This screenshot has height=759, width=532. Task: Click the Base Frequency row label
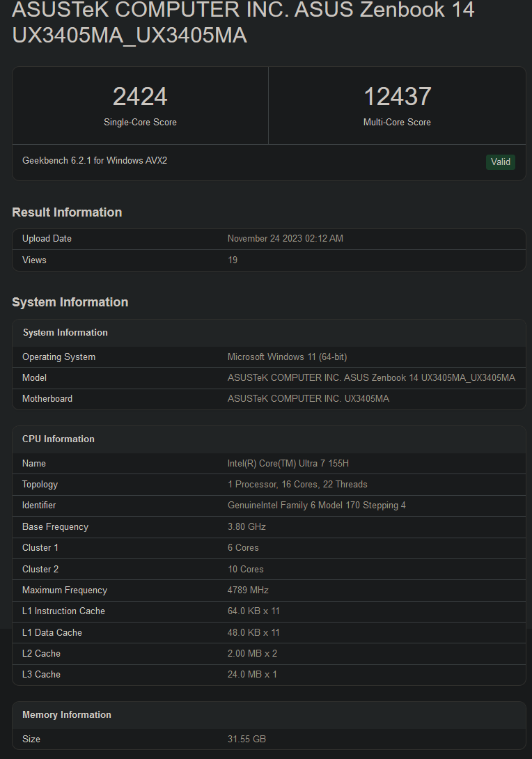click(x=55, y=526)
